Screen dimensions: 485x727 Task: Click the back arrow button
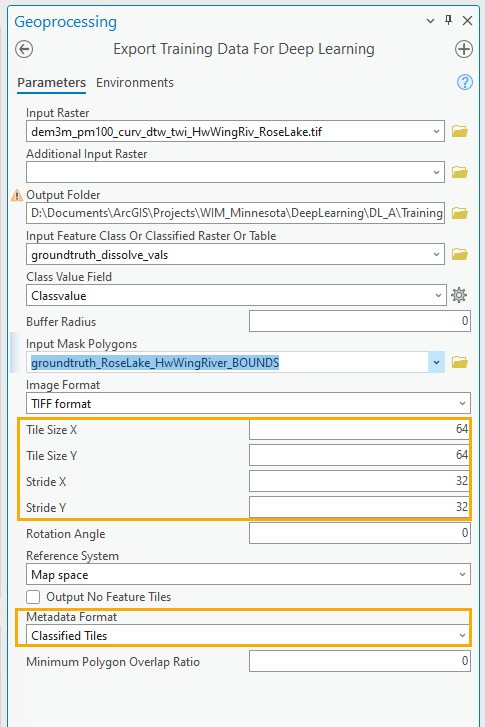pyautogui.click(x=24, y=49)
